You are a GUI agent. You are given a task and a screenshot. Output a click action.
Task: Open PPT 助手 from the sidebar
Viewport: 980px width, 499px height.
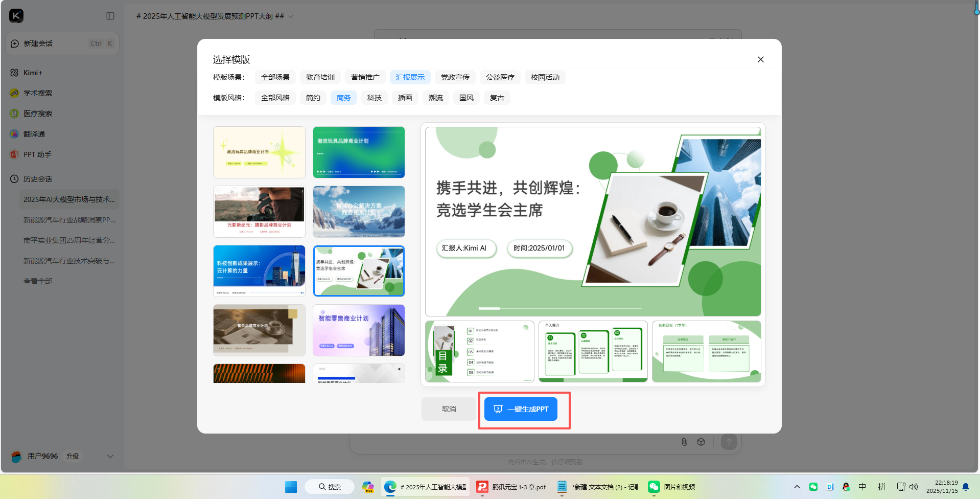[37, 154]
